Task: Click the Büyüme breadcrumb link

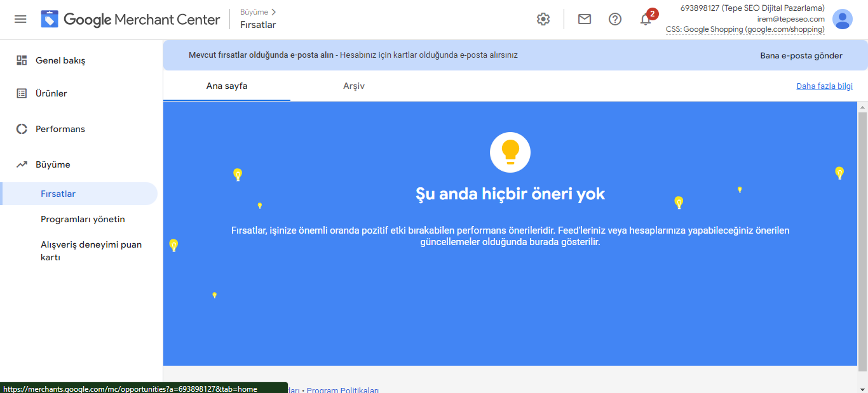Action: [254, 12]
